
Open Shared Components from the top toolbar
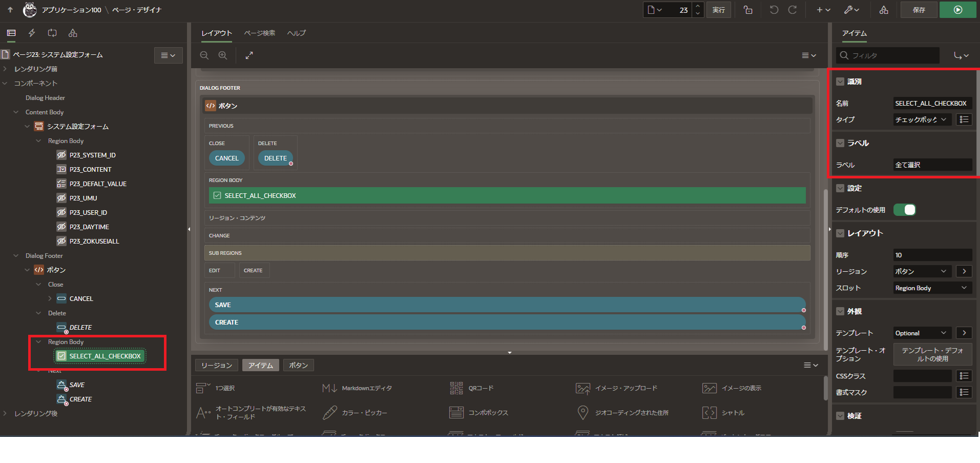click(x=884, y=10)
